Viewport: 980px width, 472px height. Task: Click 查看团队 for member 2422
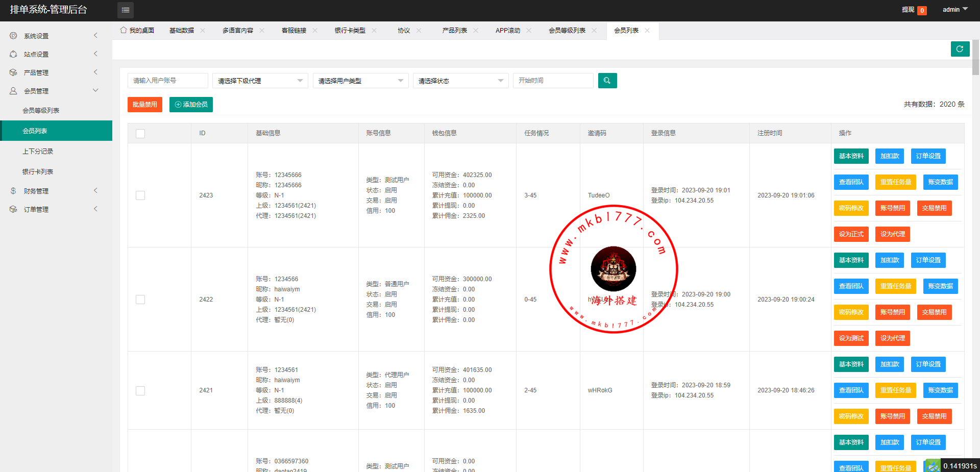pyautogui.click(x=851, y=286)
